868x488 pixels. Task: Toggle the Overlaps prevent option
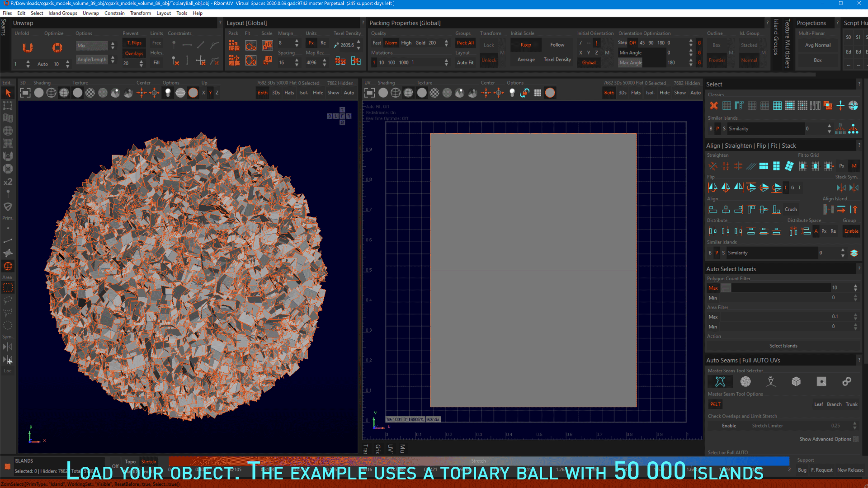134,53
